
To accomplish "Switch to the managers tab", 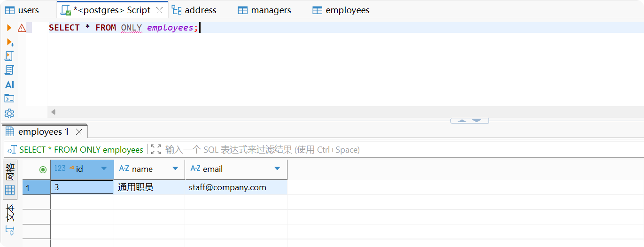I will coord(264,10).
